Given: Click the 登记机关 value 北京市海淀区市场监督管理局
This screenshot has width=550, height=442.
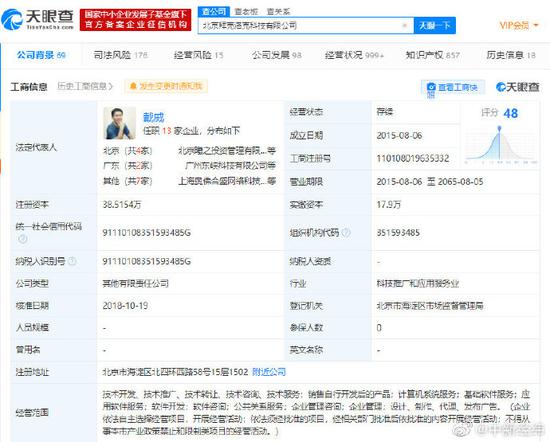Looking at the screenshot, I should [430, 306].
